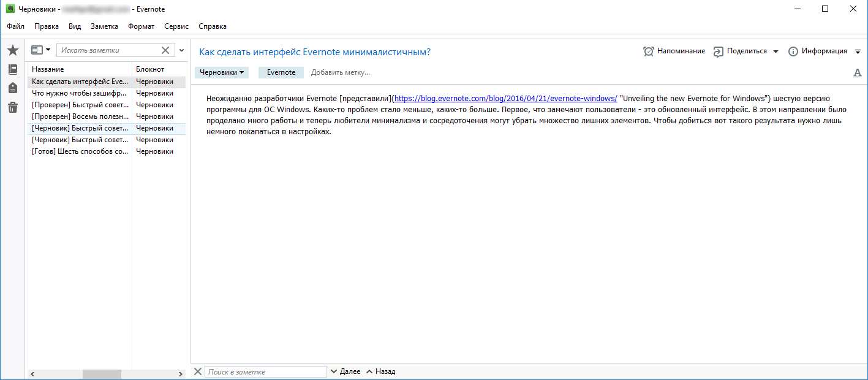Click the Поиск в заметке field

click(x=266, y=371)
